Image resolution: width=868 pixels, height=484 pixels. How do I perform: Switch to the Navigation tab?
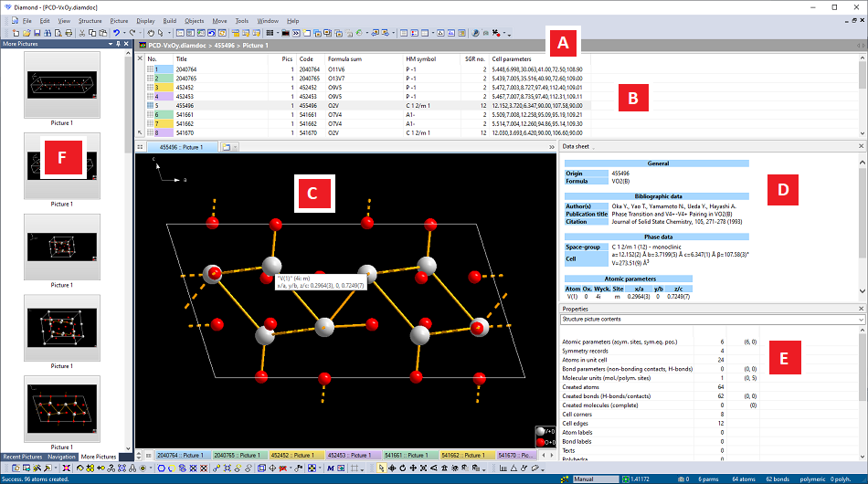pos(62,456)
